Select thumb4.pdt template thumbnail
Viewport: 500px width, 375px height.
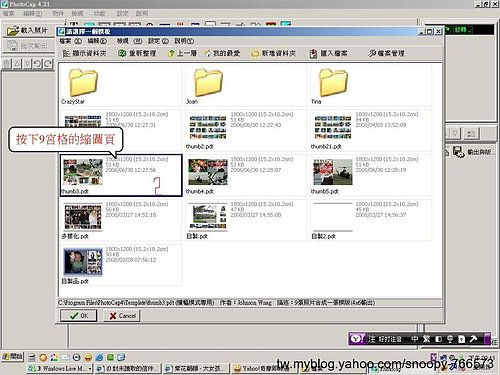coord(208,172)
